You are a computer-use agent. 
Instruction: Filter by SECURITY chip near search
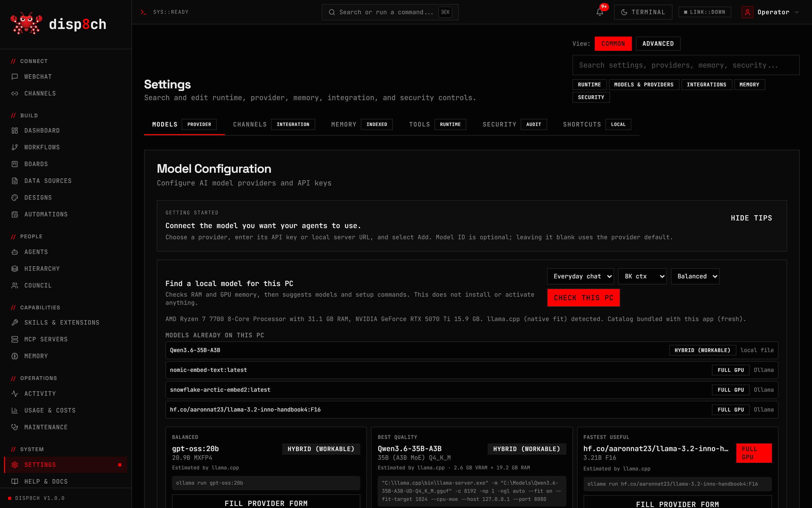point(591,98)
